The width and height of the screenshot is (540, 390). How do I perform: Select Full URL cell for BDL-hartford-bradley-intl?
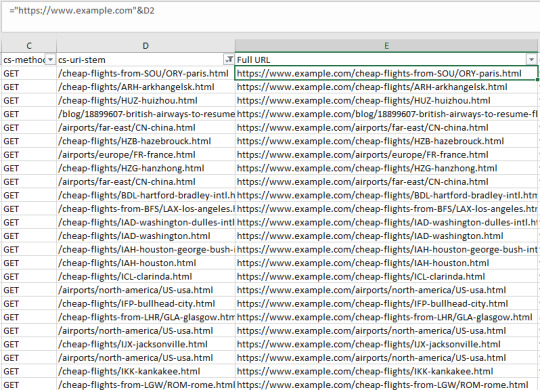[386, 195]
